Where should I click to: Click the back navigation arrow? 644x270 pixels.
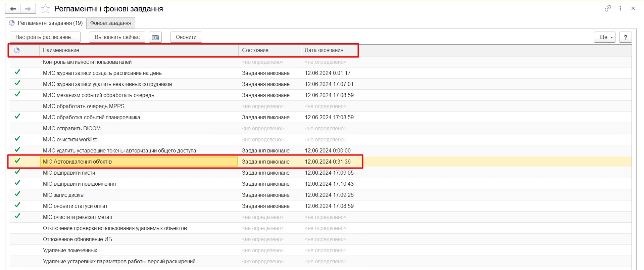(13, 9)
